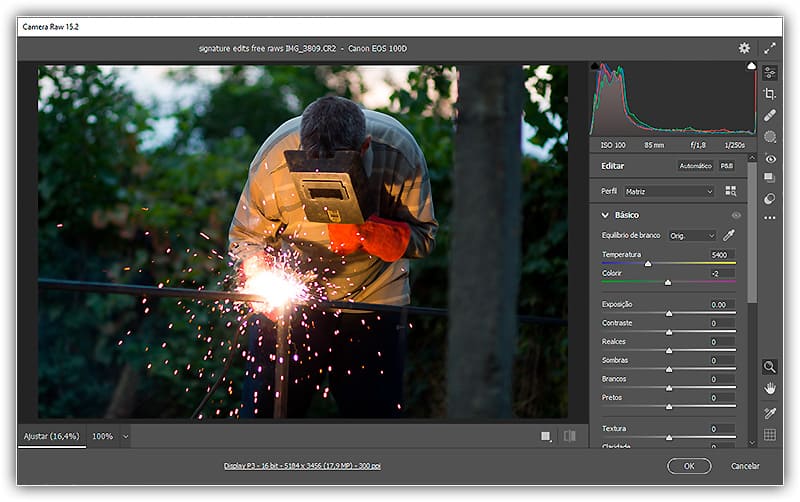Set zoom to 100% button
This screenshot has width=800, height=502.
tap(102, 436)
